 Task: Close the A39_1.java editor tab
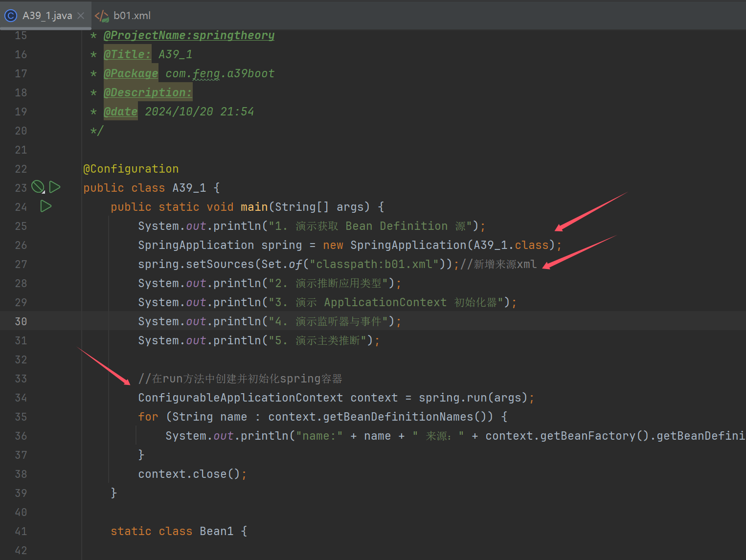[x=81, y=16]
